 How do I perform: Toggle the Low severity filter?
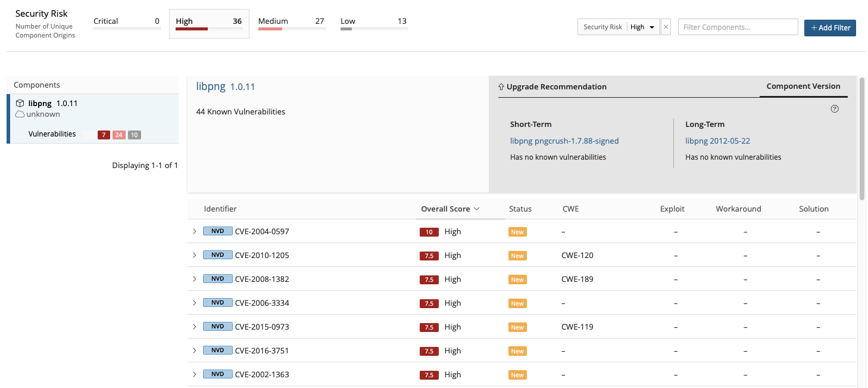(374, 23)
